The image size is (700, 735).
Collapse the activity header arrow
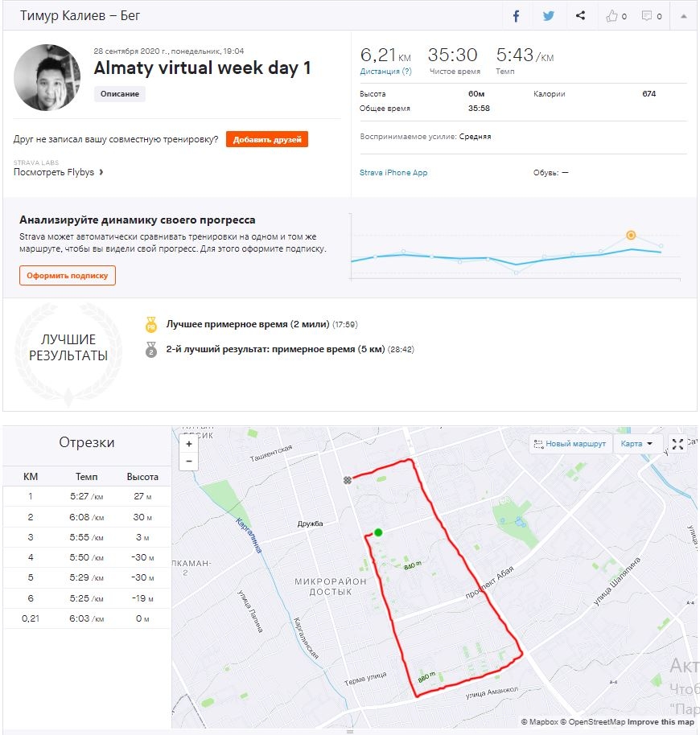[683, 16]
